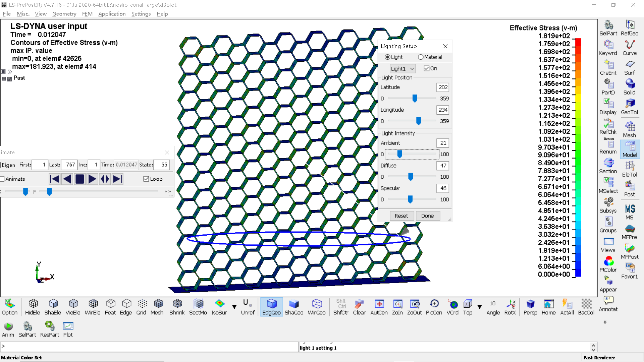Image resolution: width=644 pixels, height=362 pixels.
Task: Click the Done button in Lighting Setup
Action: (427, 215)
